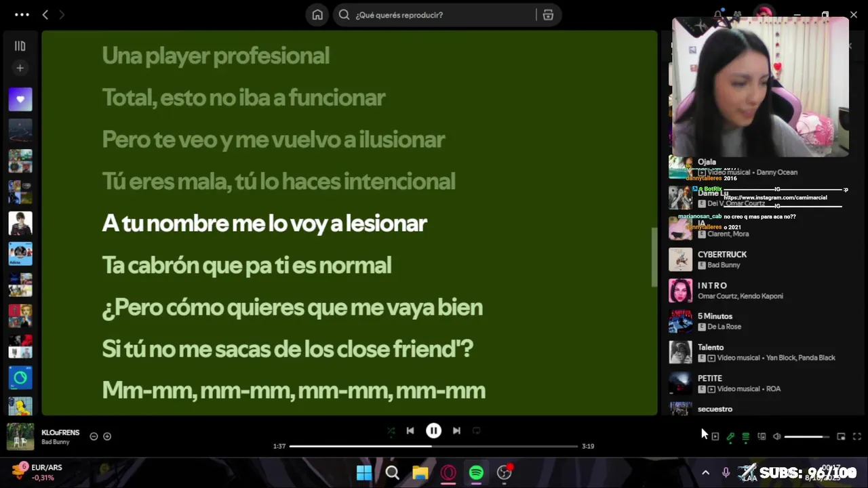Jump to lyric '¿Pero cómo quieres que me vaya bien'

(292, 308)
